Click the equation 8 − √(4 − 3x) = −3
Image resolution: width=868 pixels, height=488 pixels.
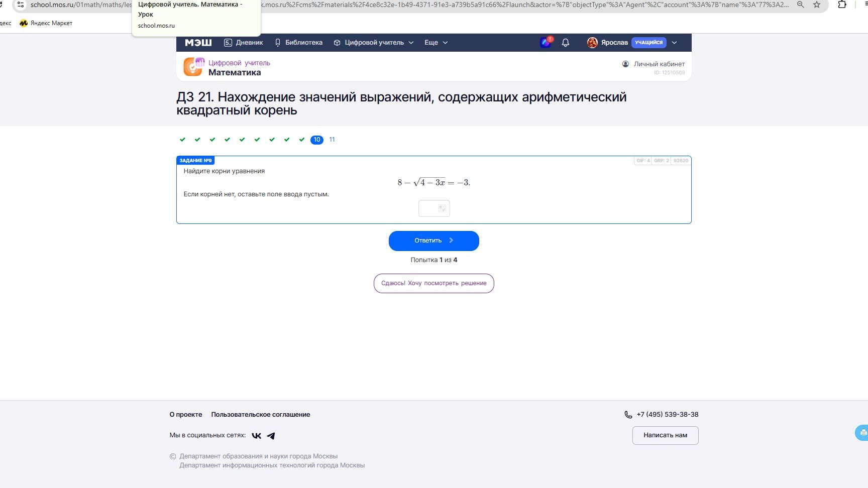(x=434, y=182)
